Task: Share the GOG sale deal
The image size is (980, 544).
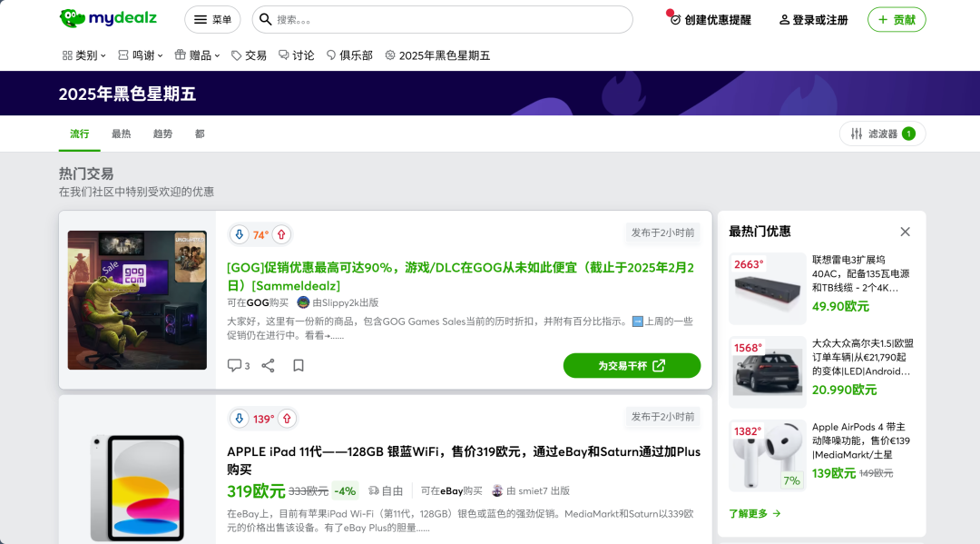Action: [x=268, y=365]
